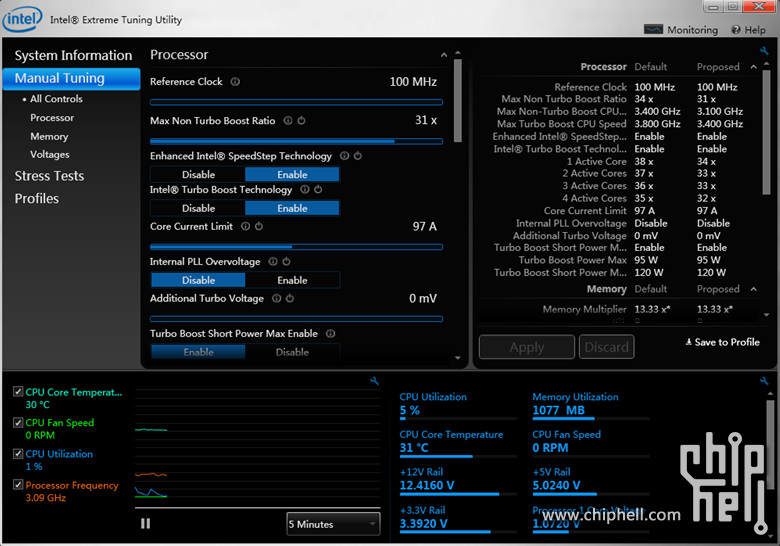Show info for Additional Turbo Voltage
This screenshot has height=546, width=780.
[277, 298]
